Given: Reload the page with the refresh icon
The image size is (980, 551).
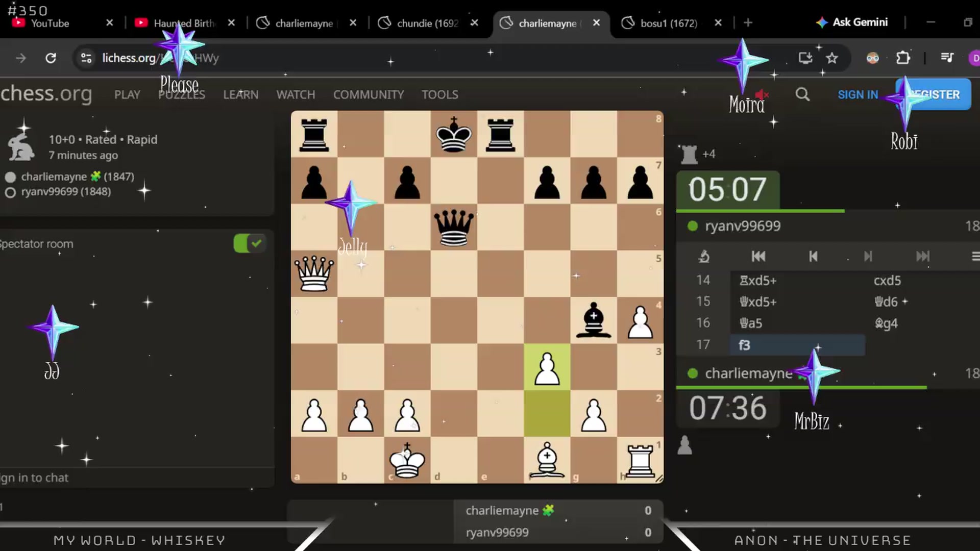Looking at the screenshot, I should (51, 58).
